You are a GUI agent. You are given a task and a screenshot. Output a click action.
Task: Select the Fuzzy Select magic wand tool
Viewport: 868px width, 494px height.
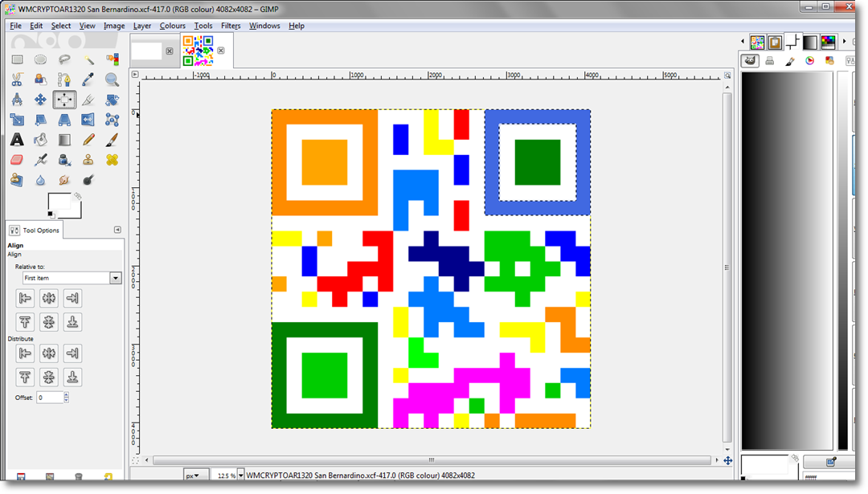pyautogui.click(x=88, y=59)
